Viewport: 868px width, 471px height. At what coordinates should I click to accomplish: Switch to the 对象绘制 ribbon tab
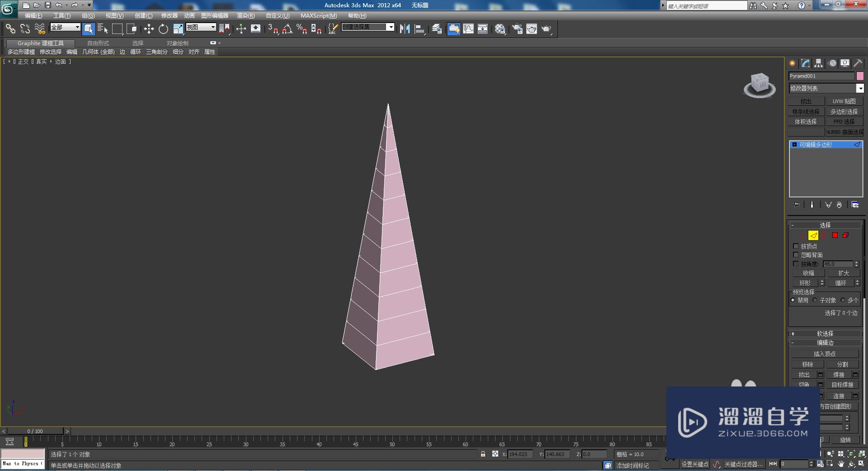click(x=177, y=43)
